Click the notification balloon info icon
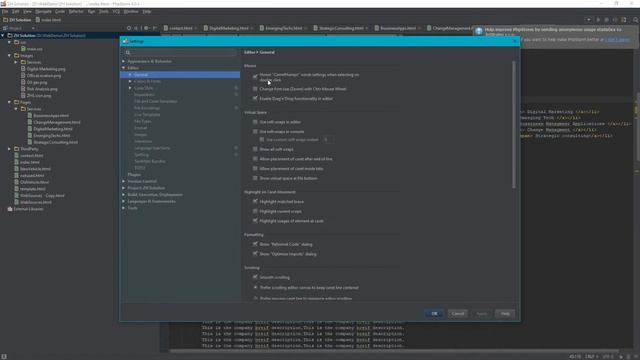 point(479,31)
